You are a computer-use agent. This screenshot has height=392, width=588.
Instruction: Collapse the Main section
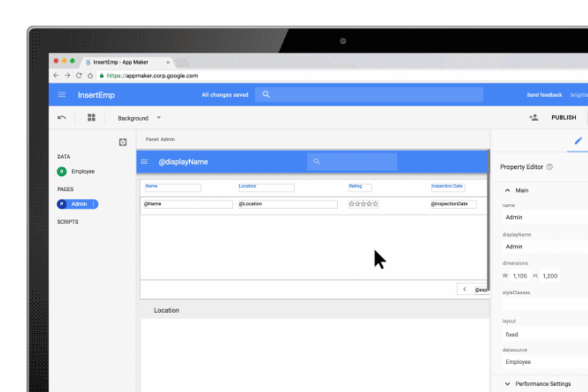pyautogui.click(x=507, y=191)
